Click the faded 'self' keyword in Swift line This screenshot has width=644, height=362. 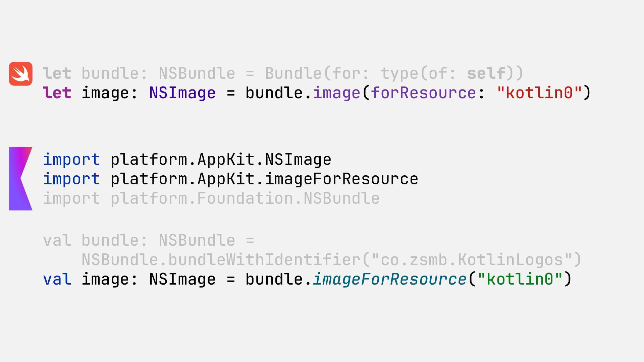pyautogui.click(x=486, y=73)
